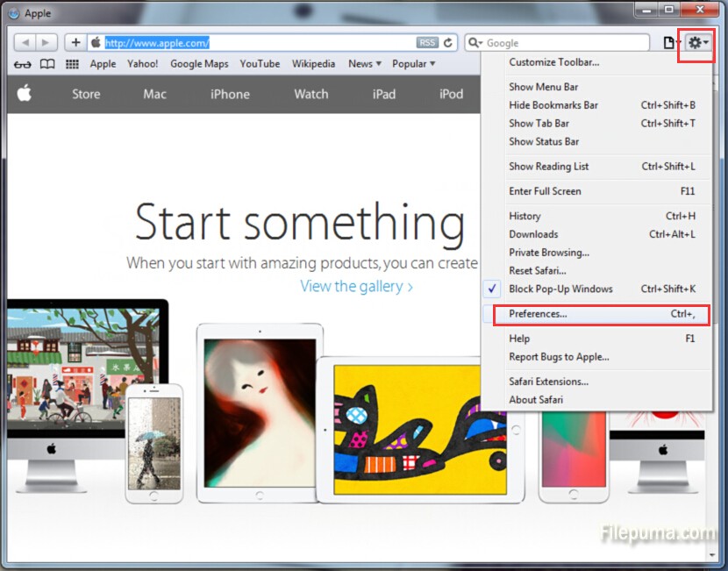This screenshot has width=728, height=571.
Task: Click the View the gallery link
Action: point(356,286)
